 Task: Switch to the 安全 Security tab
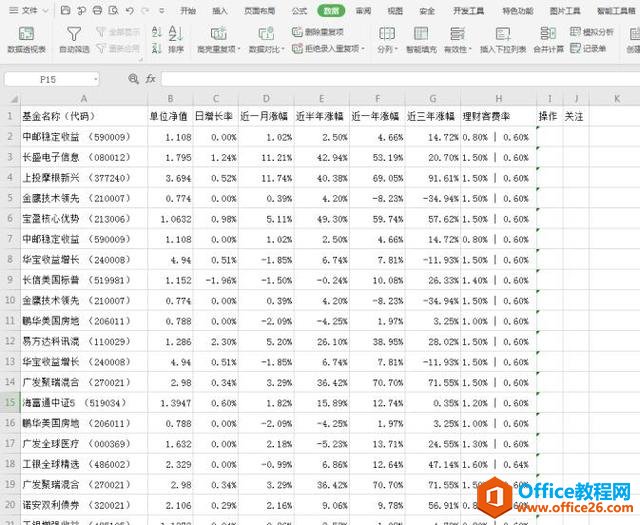[x=427, y=11]
